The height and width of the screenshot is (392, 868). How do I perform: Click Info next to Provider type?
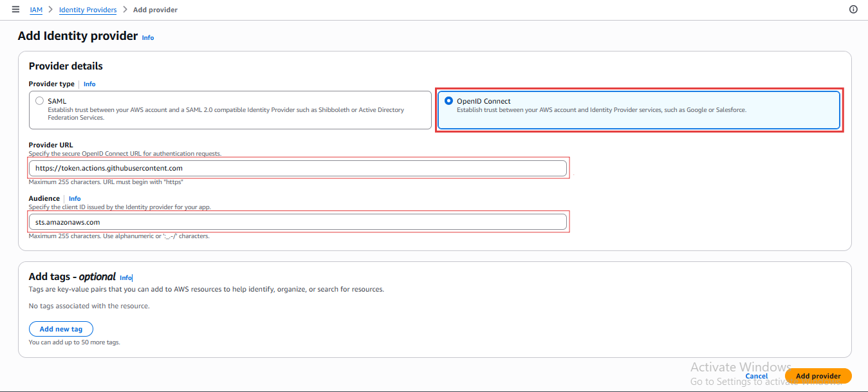tap(89, 84)
